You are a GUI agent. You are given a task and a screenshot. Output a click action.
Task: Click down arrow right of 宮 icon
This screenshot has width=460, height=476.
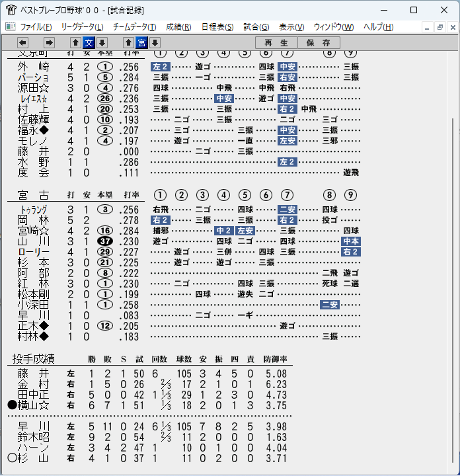coord(155,43)
